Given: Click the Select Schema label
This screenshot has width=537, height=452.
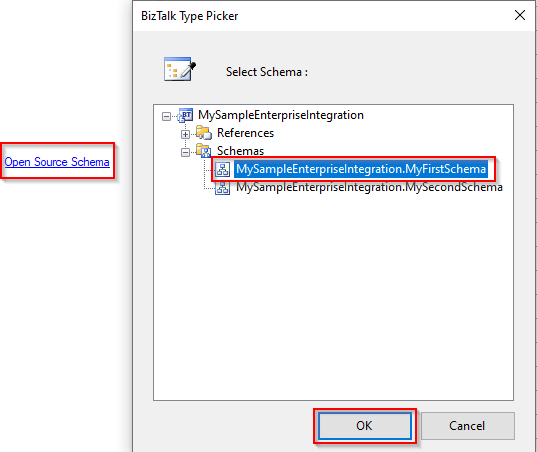Looking at the screenshot, I should [267, 72].
